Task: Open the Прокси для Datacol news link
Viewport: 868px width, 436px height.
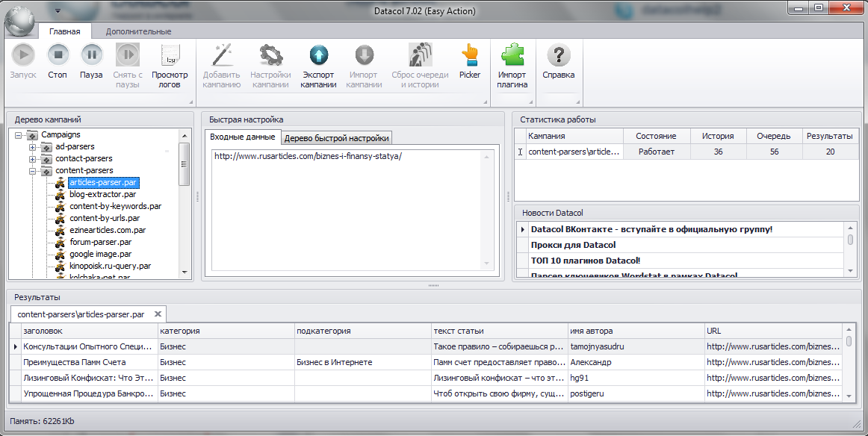Action: point(573,245)
